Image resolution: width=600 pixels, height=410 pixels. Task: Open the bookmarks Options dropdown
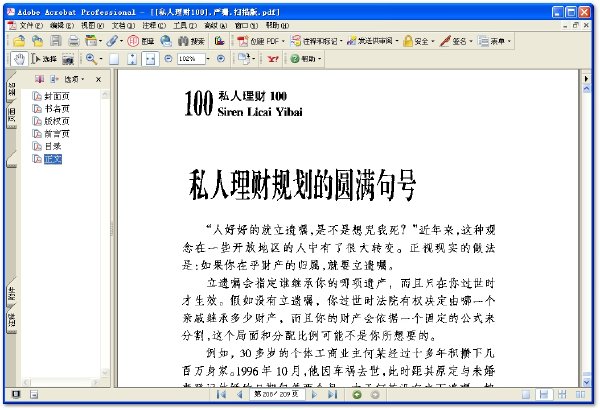coord(73,79)
